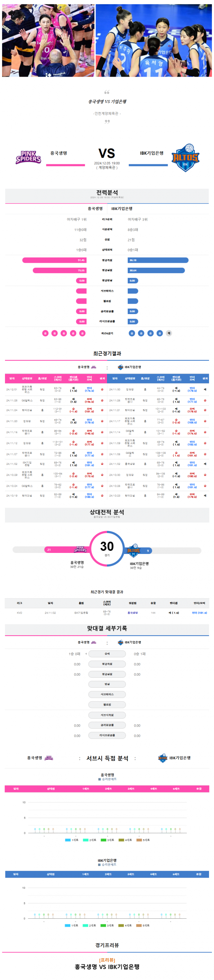
Task: Open the 언더 (181.5) link in 맞대결 결과 row
Action: pos(199,612)
